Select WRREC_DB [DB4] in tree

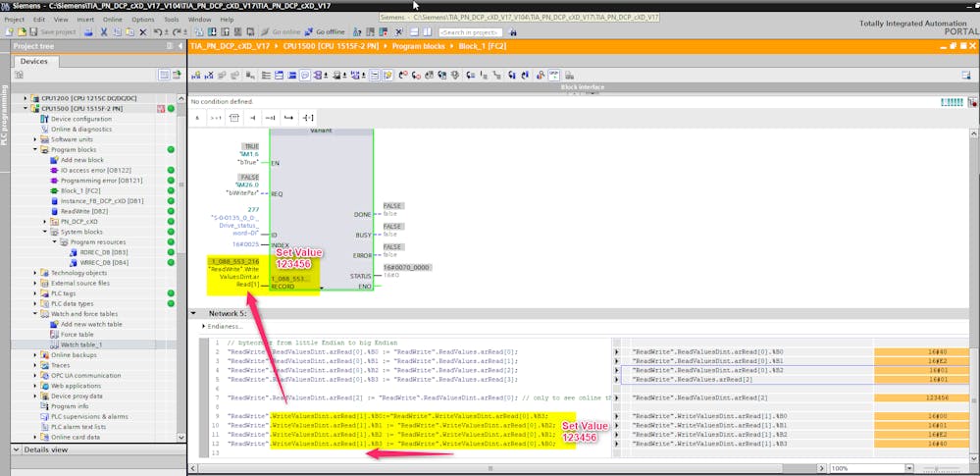coord(104,263)
